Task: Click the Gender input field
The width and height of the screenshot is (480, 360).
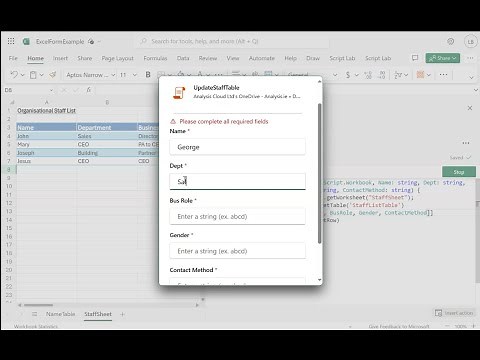Action: [237, 251]
